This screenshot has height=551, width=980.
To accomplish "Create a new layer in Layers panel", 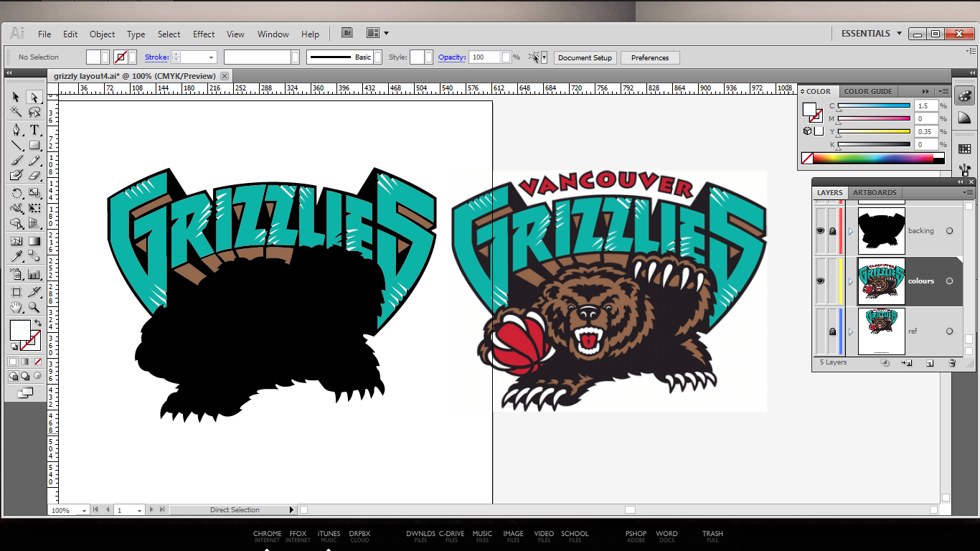I will tap(929, 363).
